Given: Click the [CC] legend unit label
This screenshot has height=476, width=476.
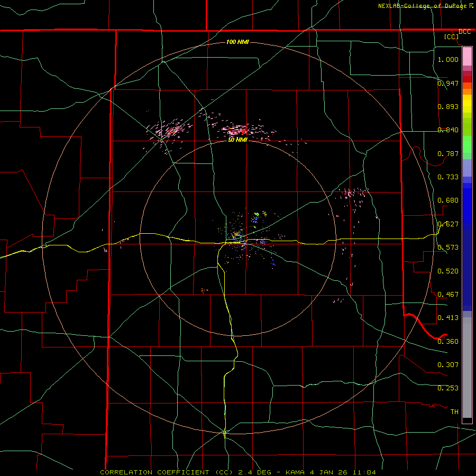Looking at the screenshot, I should pos(452,36).
